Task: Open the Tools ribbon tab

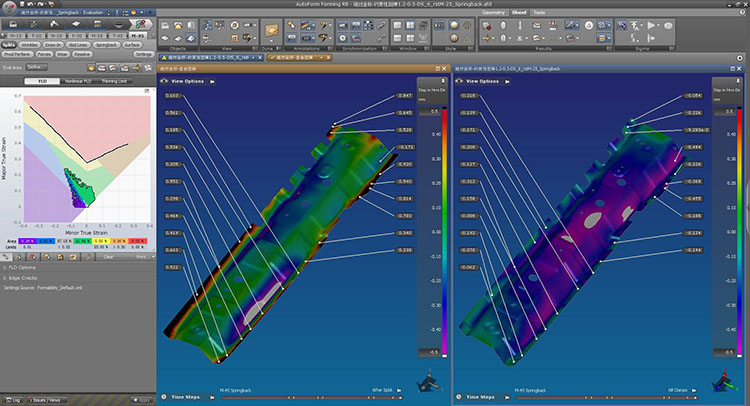Action: [x=539, y=12]
